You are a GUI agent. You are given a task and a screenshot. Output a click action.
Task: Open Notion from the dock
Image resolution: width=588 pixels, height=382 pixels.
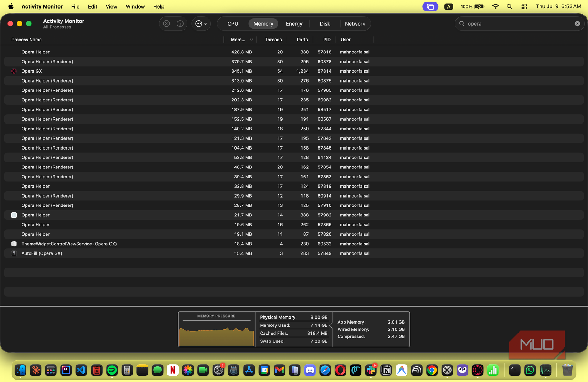point(386,370)
